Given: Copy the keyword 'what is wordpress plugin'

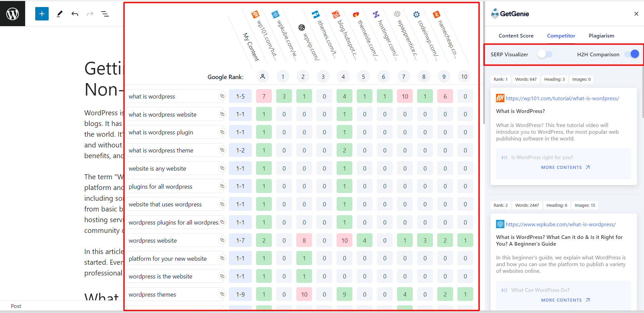Looking at the screenshot, I should tap(222, 132).
